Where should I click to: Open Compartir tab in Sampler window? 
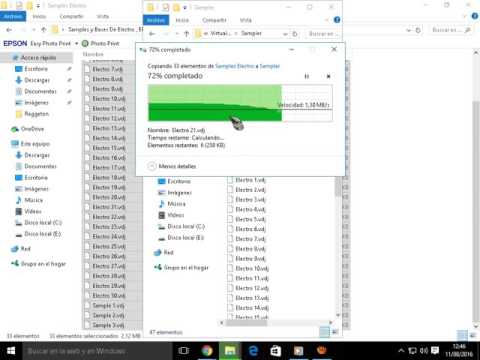[x=214, y=20]
